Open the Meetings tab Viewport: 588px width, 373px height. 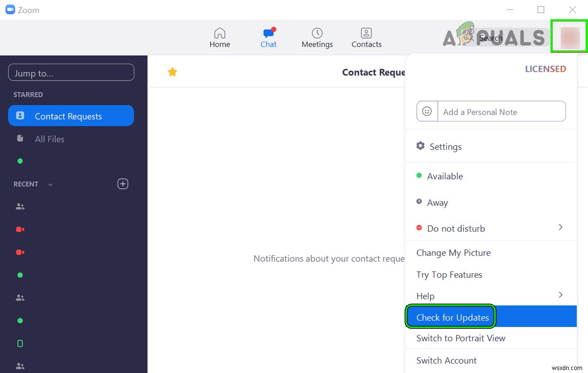[317, 38]
